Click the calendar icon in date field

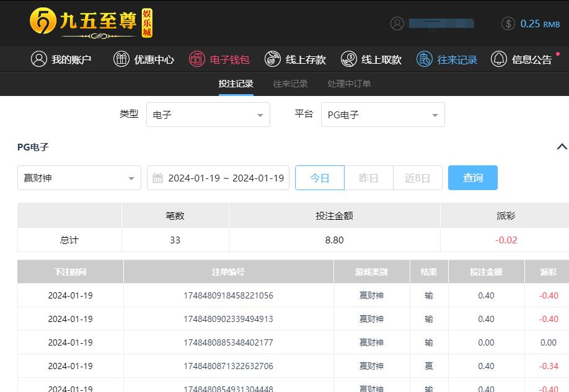coord(158,178)
